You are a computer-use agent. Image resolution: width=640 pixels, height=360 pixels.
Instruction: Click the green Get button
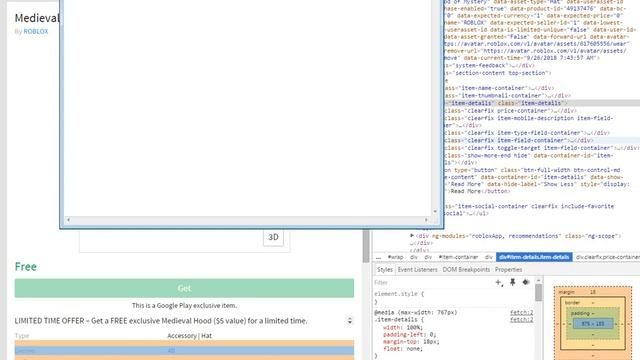[184, 288]
